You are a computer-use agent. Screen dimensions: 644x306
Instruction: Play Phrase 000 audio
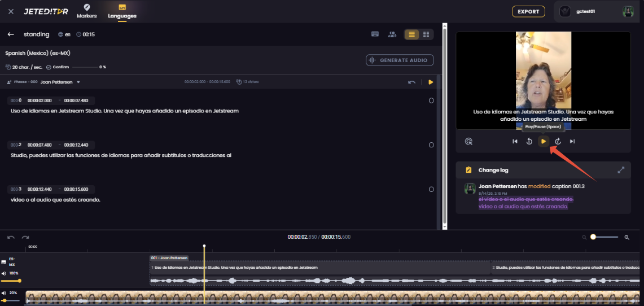(x=431, y=82)
